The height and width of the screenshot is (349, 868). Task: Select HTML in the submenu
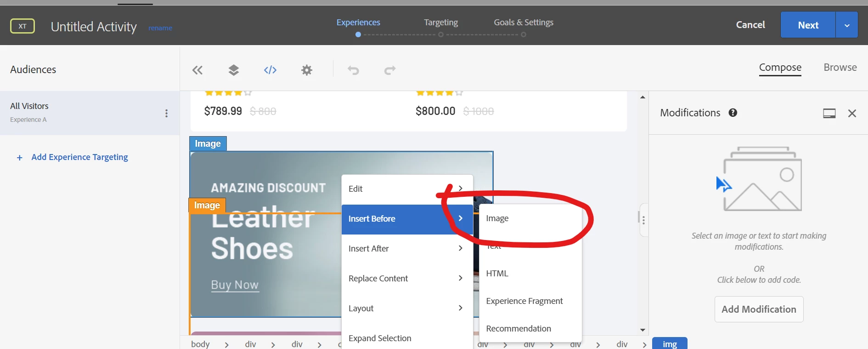[x=497, y=274]
